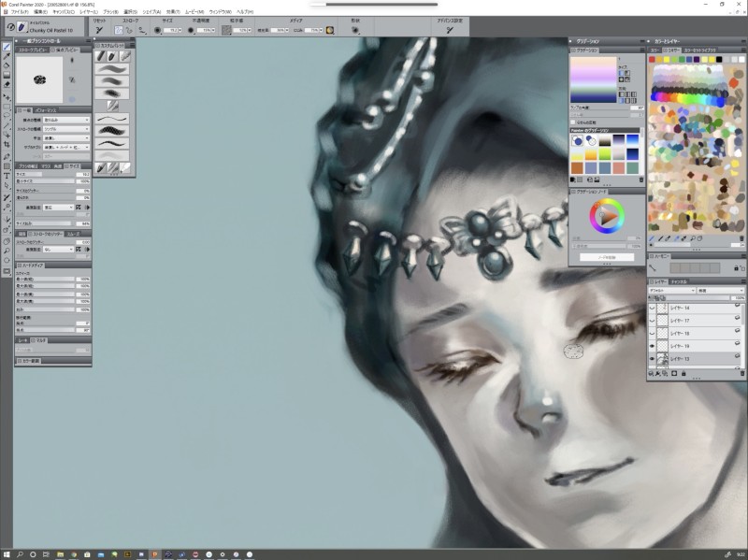This screenshot has height=560, width=748.
Task: Show layer 14 using eye icon
Action: pos(652,308)
